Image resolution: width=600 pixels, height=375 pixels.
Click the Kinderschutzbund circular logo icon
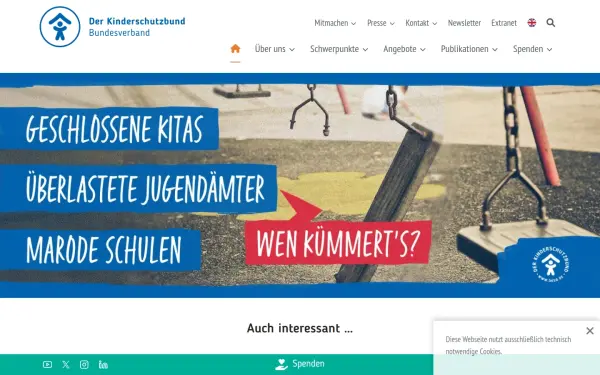[x=60, y=27]
